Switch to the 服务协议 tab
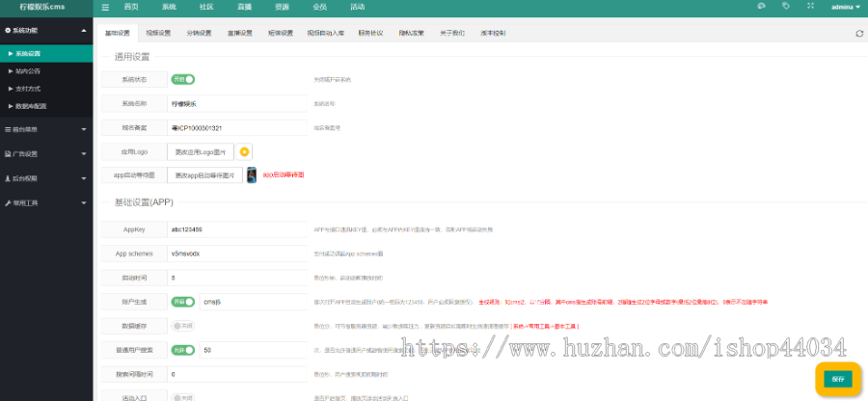This screenshot has width=868, height=401. tap(370, 33)
